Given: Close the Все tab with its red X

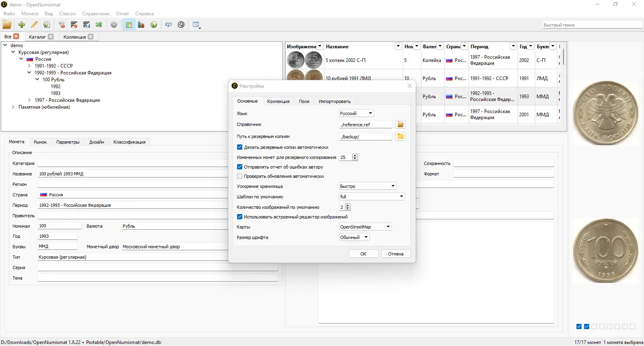Looking at the screenshot, I should (16, 36).
